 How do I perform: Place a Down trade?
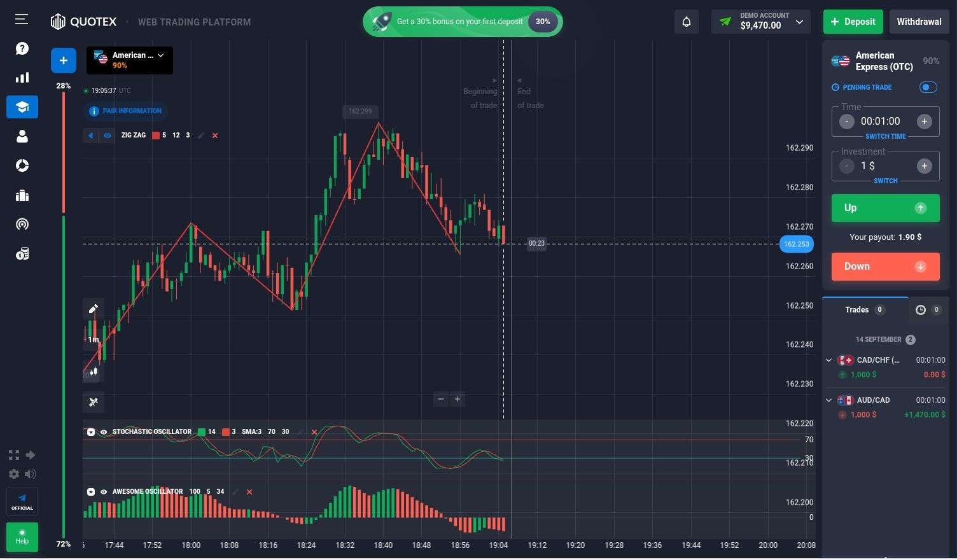pyautogui.click(x=886, y=267)
